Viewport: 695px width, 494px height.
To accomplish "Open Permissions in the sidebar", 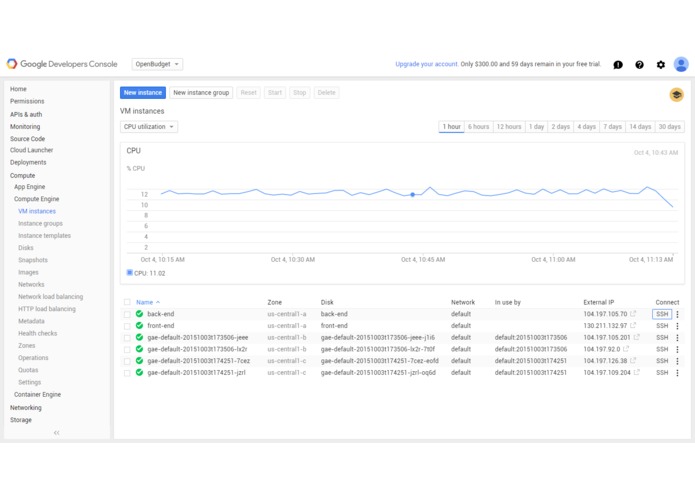I will tap(27, 101).
